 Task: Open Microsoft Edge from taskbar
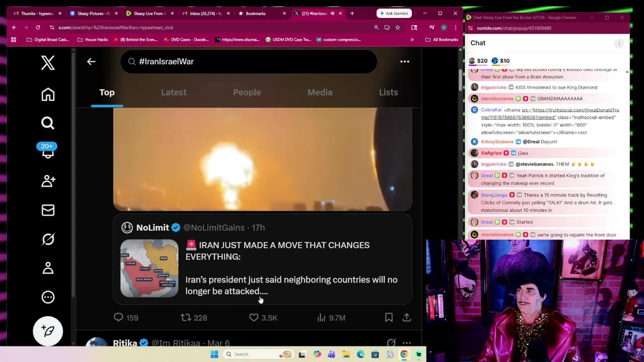(361, 354)
